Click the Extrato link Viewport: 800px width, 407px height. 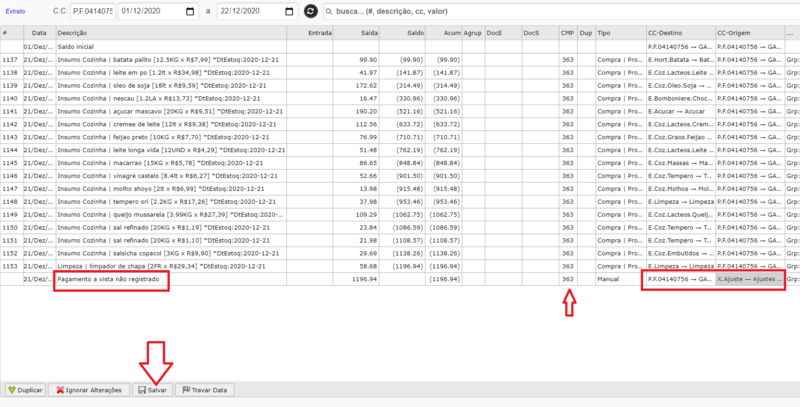pos(15,11)
